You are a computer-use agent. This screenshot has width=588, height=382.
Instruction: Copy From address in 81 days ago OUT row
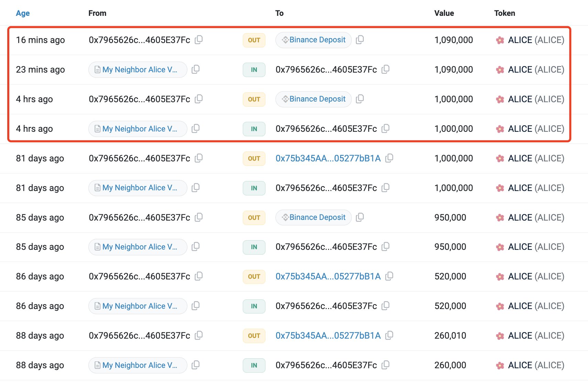(x=199, y=158)
